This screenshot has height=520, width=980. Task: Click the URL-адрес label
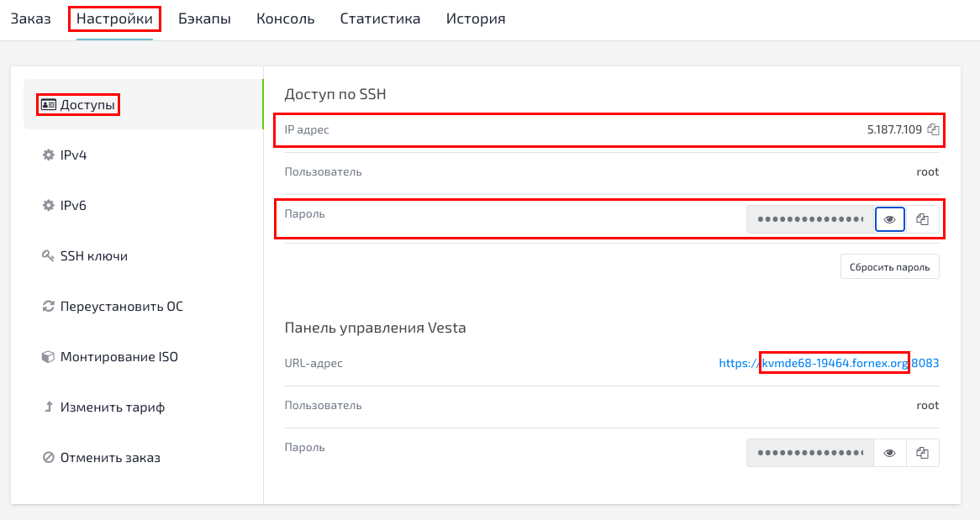(x=313, y=363)
